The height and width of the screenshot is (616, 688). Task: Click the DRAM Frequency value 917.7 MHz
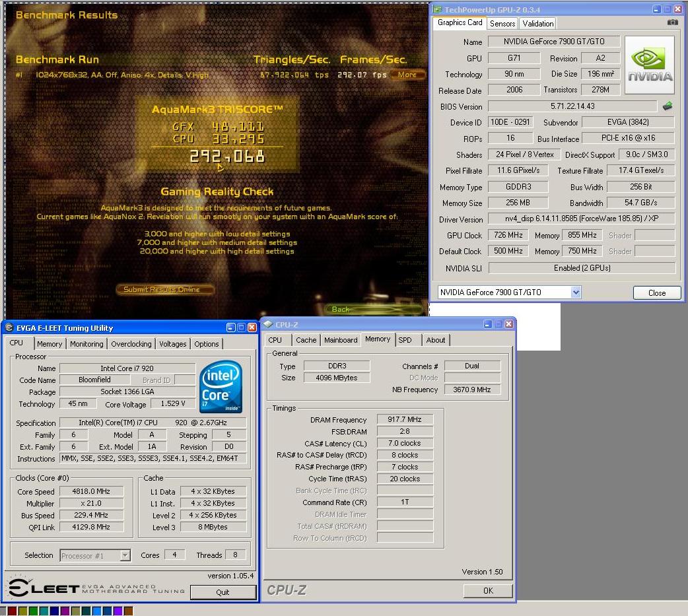[405, 419]
